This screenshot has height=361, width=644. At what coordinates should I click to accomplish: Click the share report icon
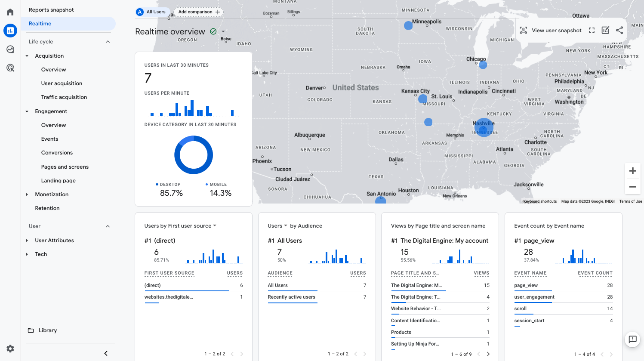[x=619, y=31]
